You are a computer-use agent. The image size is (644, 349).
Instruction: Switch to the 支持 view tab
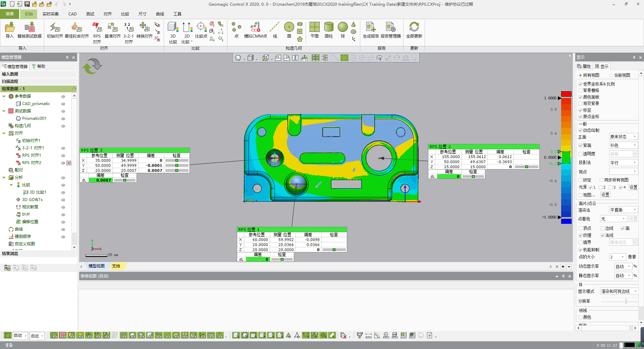[116, 266]
